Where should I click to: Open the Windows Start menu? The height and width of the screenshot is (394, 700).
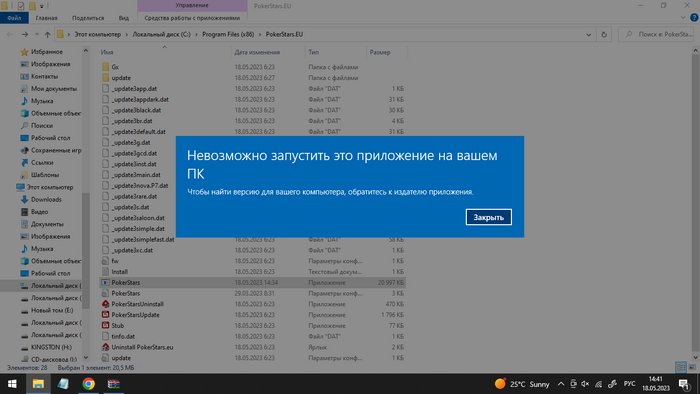[12, 384]
